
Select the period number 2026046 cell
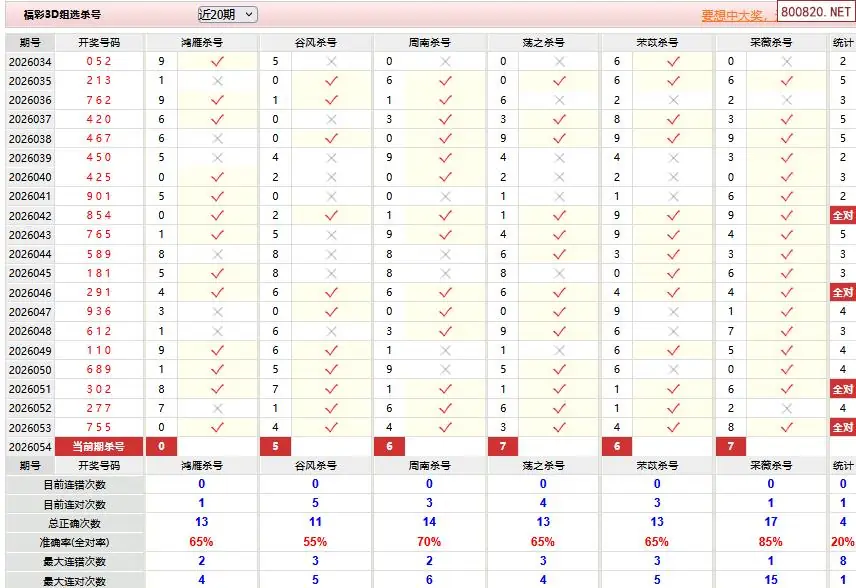(30, 293)
